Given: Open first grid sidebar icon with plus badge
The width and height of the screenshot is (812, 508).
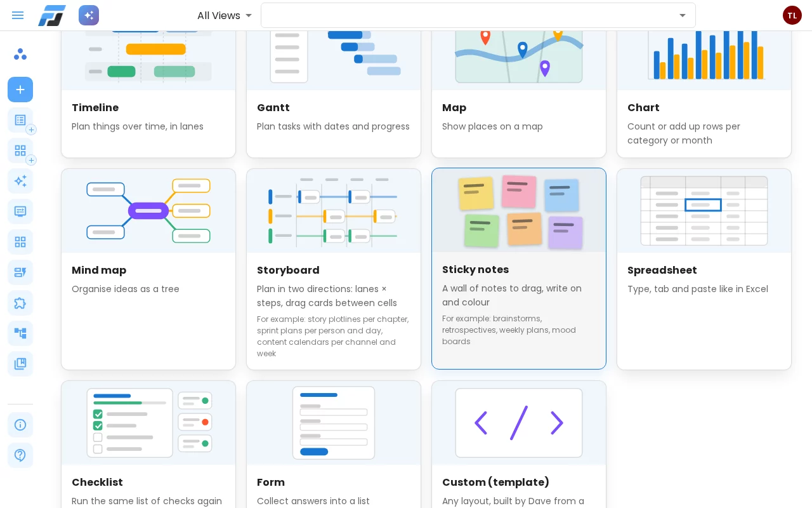Looking at the screenshot, I should (20, 150).
